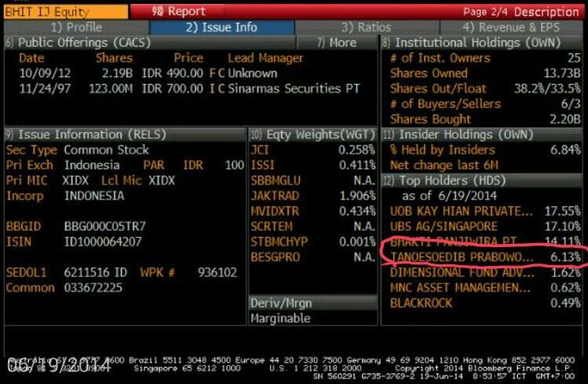Click the Incorp INDONESIA value

click(x=94, y=196)
